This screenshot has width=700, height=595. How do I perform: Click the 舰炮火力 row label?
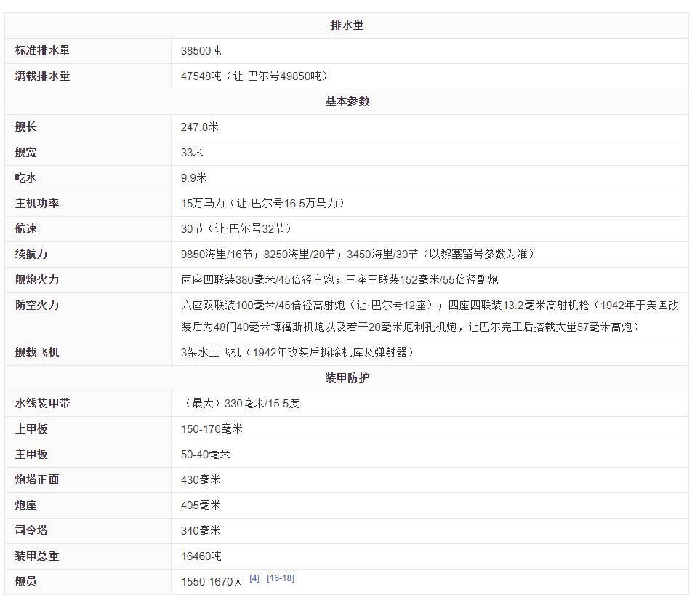(37, 280)
